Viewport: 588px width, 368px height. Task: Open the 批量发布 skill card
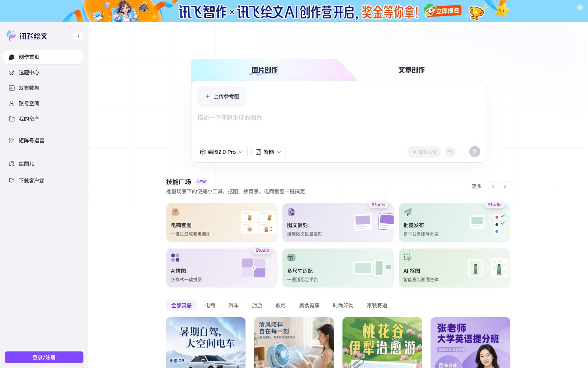click(x=454, y=222)
